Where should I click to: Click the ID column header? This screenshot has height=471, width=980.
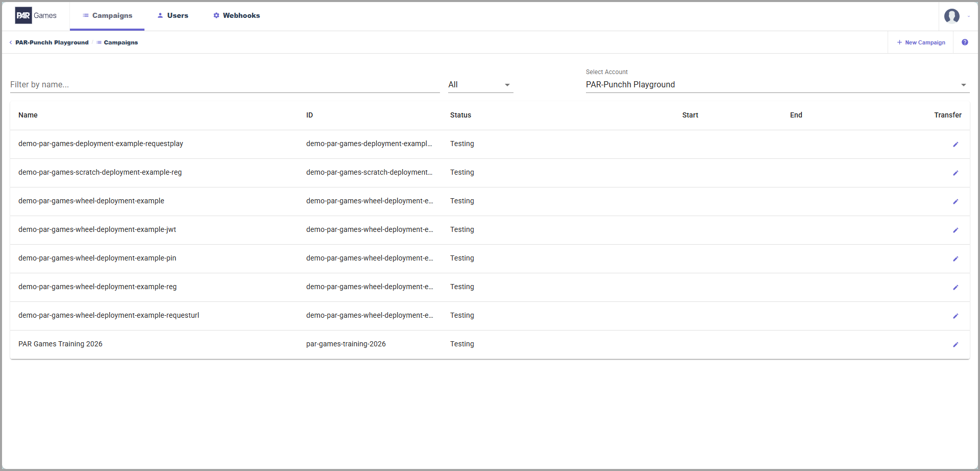coord(309,115)
